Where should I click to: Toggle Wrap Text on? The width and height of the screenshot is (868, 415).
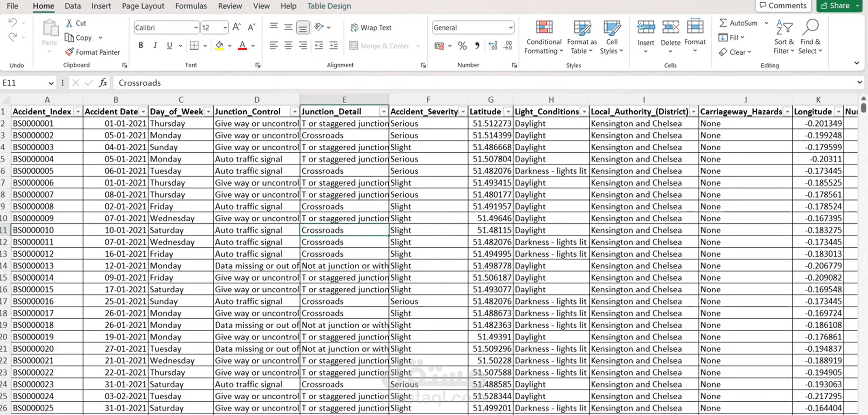click(x=371, y=27)
